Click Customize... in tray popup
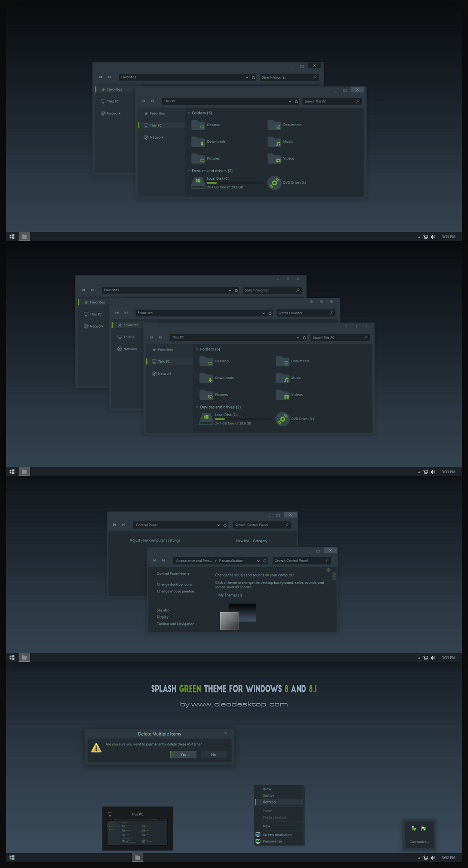This screenshot has width=468, height=868. [x=419, y=842]
